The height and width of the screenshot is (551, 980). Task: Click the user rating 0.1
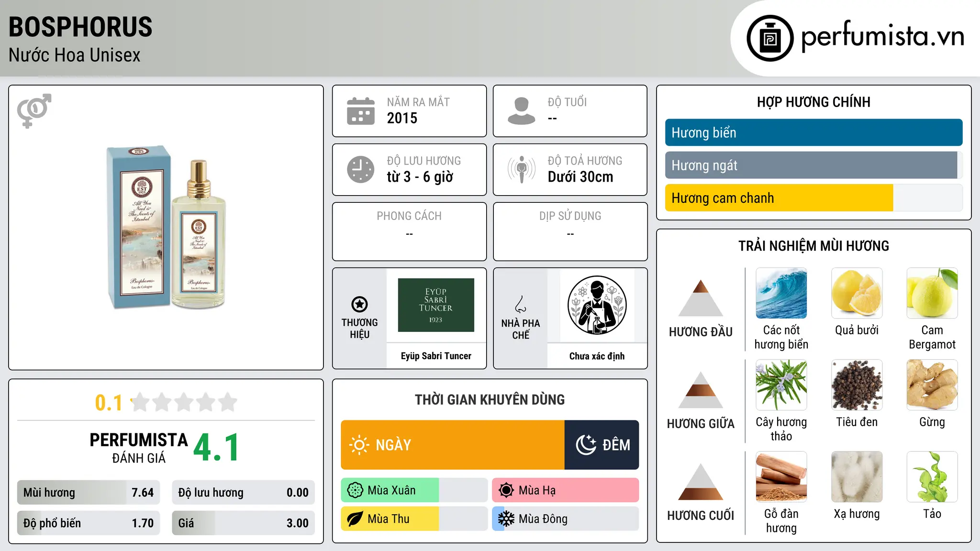coord(109,403)
